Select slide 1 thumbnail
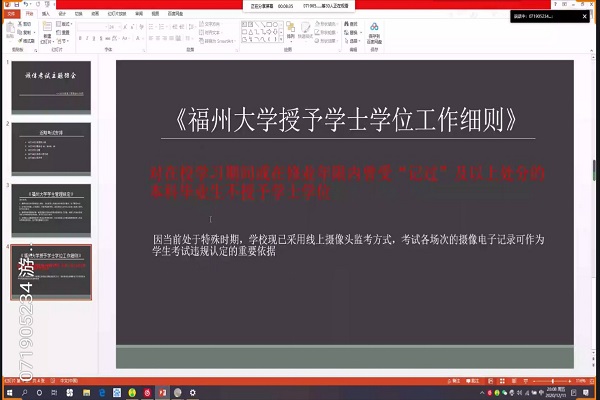The image size is (600, 400). tap(51, 87)
